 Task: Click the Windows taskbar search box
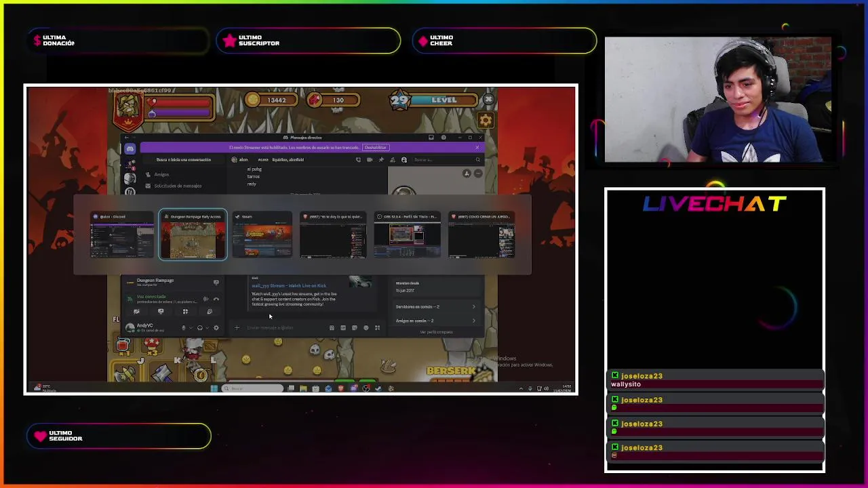tap(252, 388)
